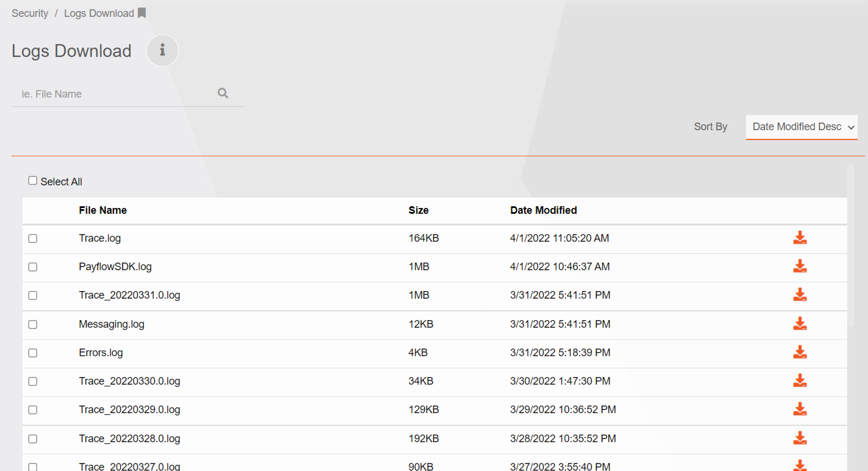Click the Errors.log file name

pyautogui.click(x=101, y=353)
